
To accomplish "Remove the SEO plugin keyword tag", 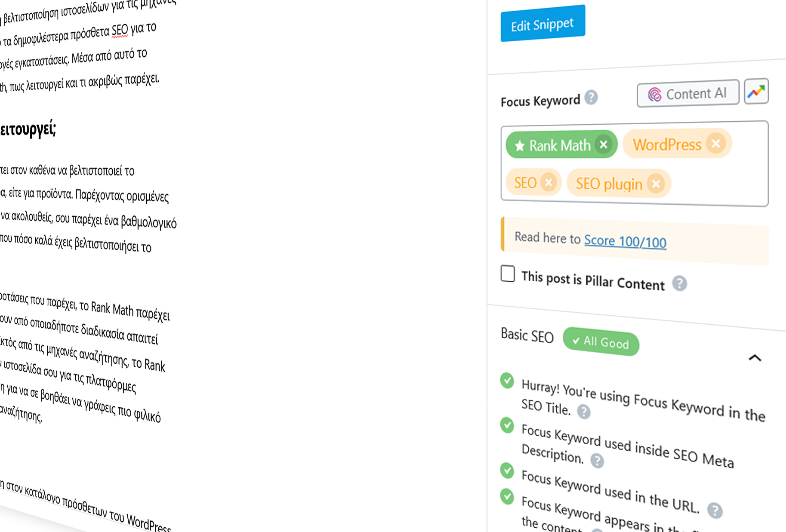I will 656,184.
